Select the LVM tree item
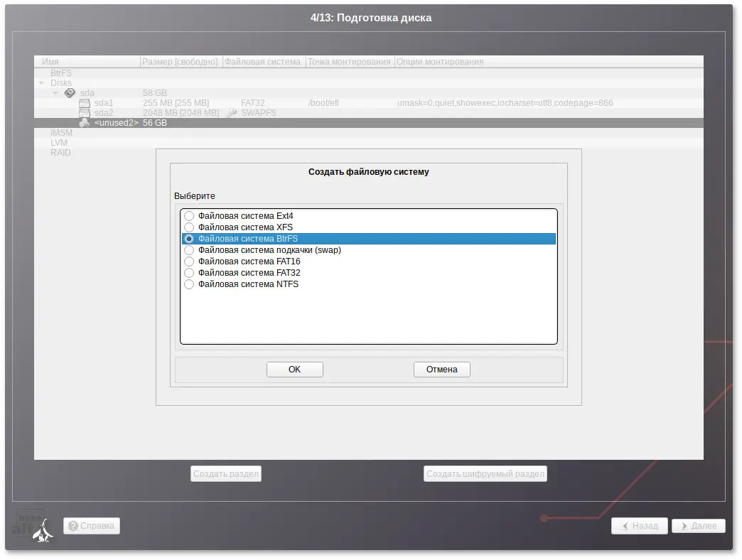Image resolution: width=742 pixels, height=560 pixels. (59, 143)
